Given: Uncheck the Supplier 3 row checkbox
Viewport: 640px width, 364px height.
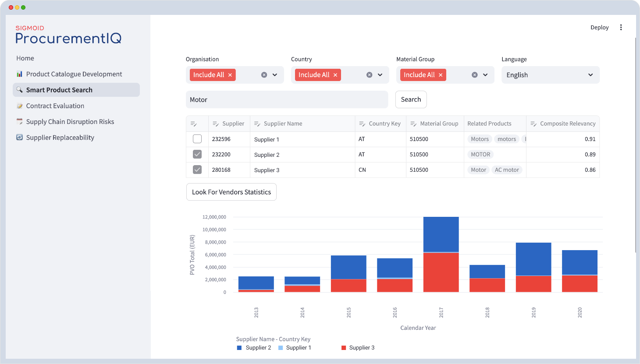Looking at the screenshot, I should coord(197,170).
